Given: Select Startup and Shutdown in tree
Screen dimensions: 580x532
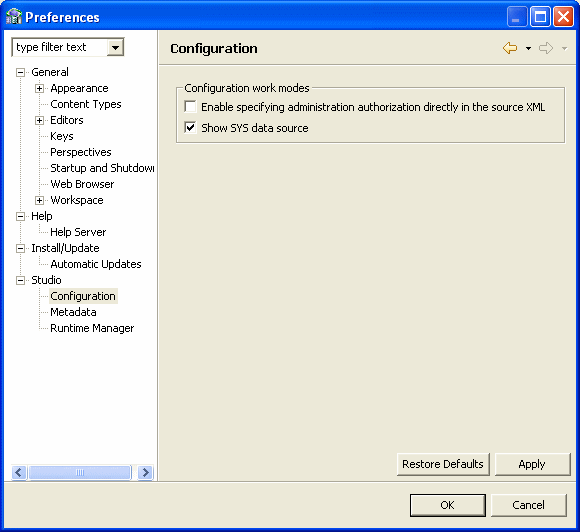Looking at the screenshot, I should coord(102,168).
